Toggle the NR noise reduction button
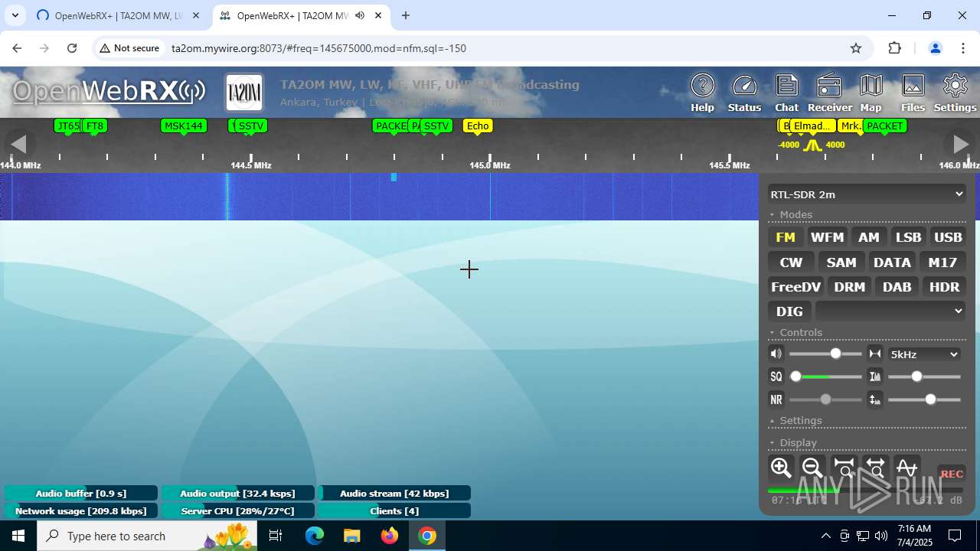 coord(776,399)
